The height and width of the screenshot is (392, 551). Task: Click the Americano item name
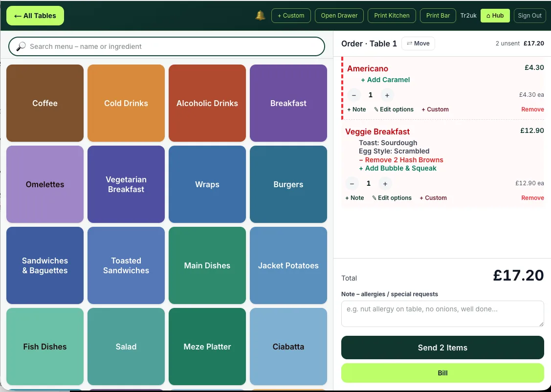tap(368, 68)
